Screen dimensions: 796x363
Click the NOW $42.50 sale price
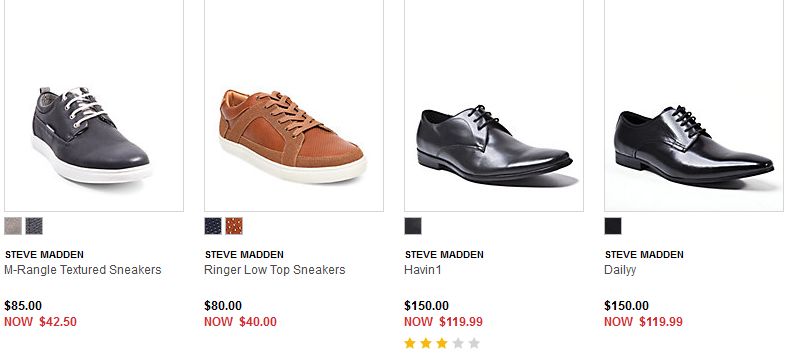[41, 322]
